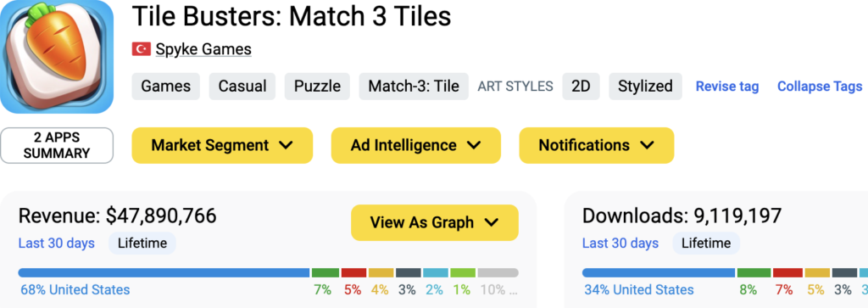Image resolution: width=868 pixels, height=308 pixels.
Task: Select the Match-3: Tile tag
Action: 414,87
